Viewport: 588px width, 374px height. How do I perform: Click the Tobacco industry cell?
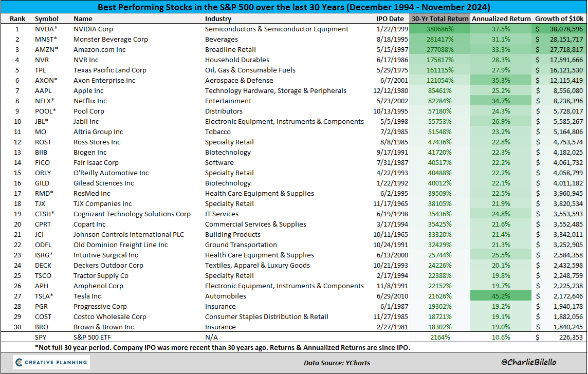[x=217, y=132]
